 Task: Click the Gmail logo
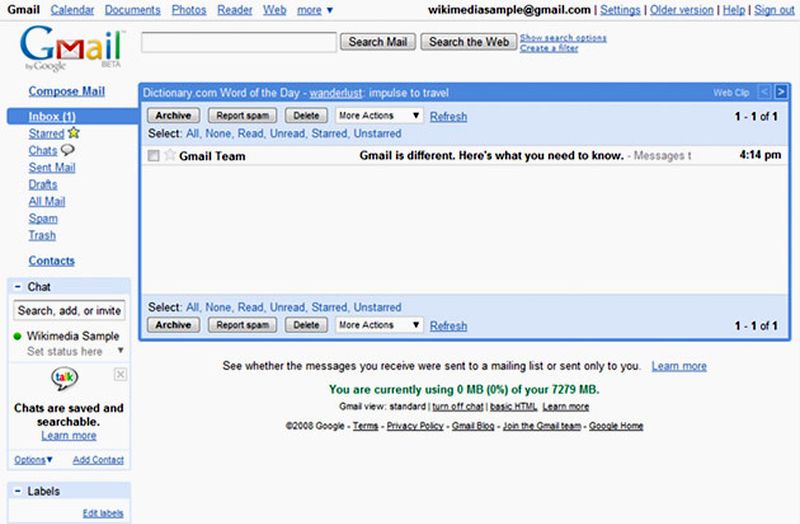[x=71, y=48]
